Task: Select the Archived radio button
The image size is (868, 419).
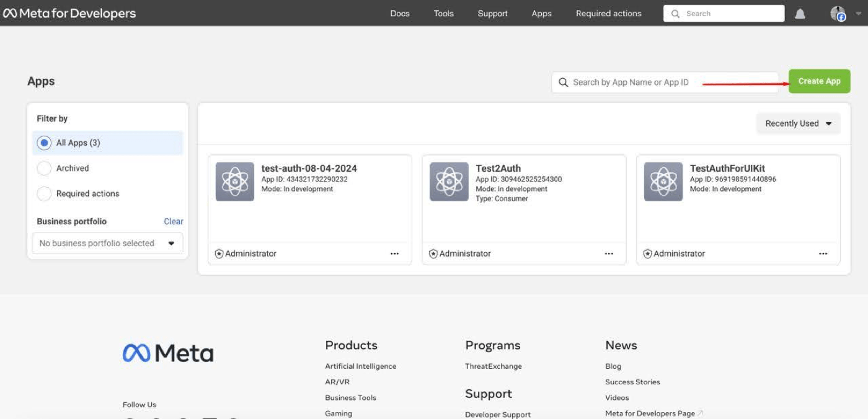Action: (x=44, y=168)
